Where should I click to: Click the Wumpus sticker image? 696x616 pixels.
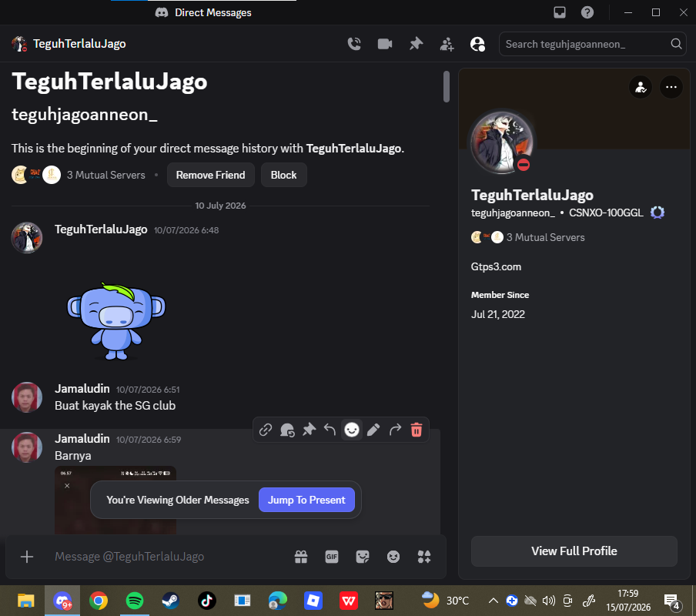pos(115,321)
